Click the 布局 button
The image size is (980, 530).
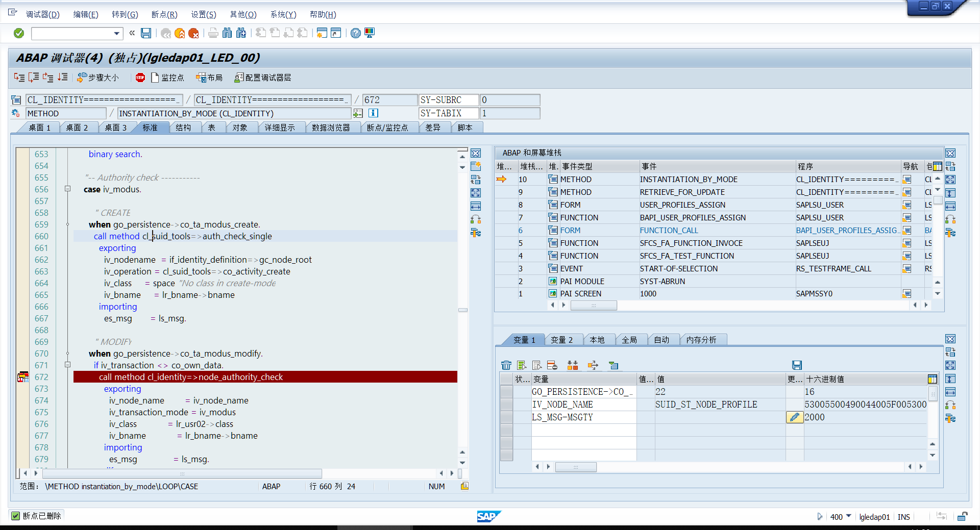pos(210,78)
